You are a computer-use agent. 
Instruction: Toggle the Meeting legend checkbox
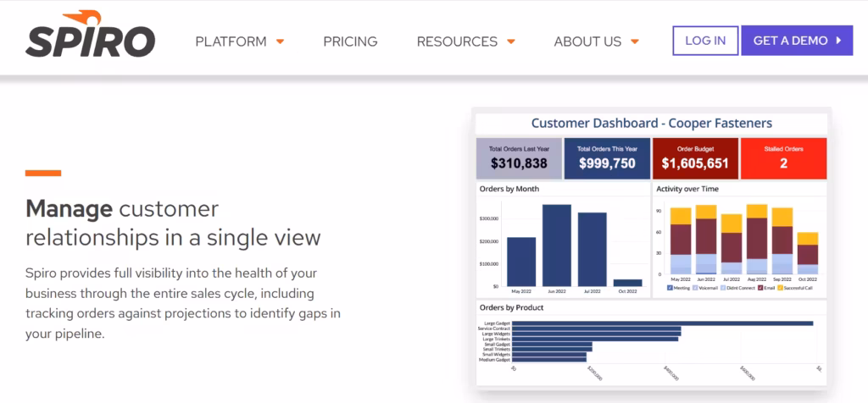coord(670,288)
